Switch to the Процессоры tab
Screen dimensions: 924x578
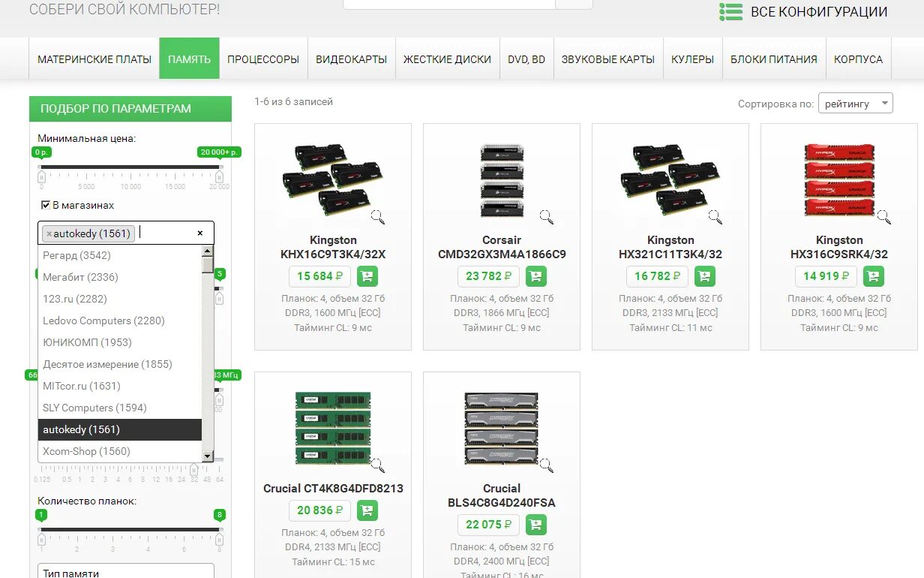coord(263,59)
